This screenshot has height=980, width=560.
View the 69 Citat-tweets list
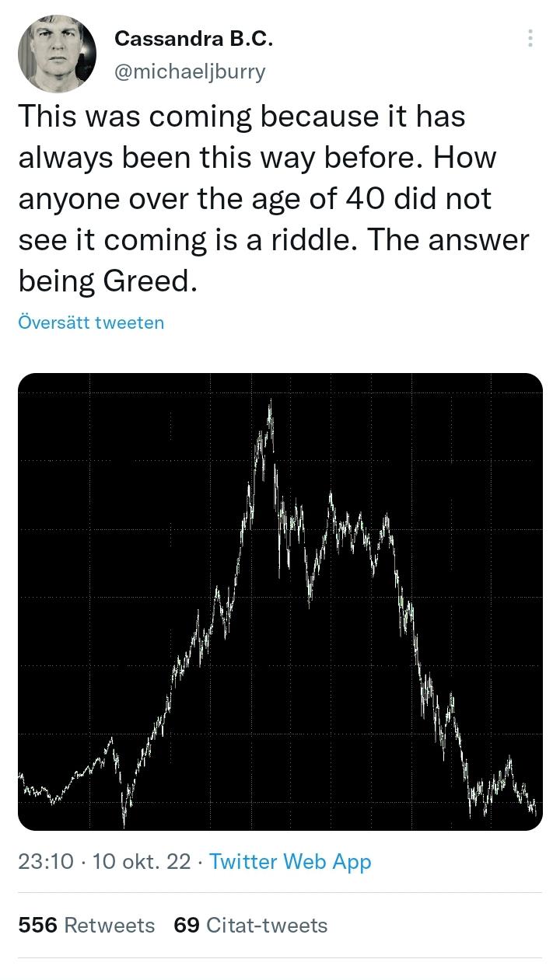[250, 925]
